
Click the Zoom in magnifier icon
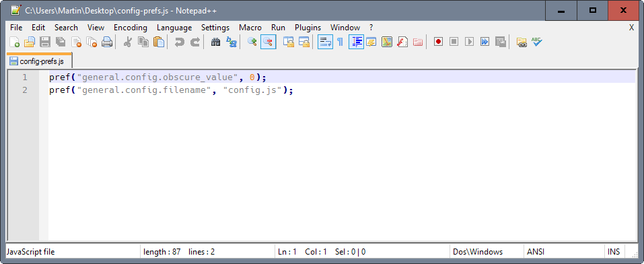click(x=252, y=42)
